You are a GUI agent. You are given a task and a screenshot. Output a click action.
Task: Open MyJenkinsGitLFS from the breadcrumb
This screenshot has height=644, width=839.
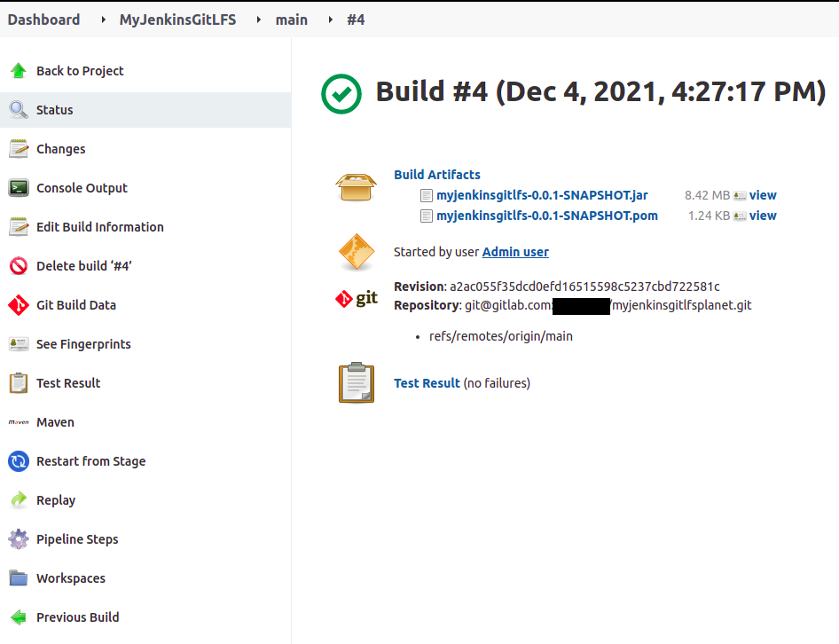[x=177, y=19]
